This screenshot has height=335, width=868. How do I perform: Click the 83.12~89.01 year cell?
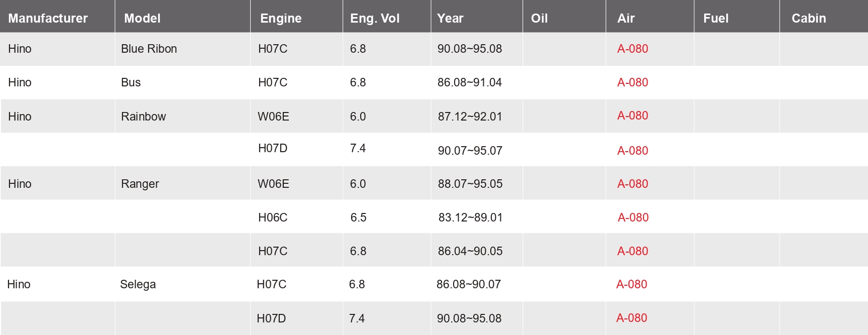click(x=470, y=217)
